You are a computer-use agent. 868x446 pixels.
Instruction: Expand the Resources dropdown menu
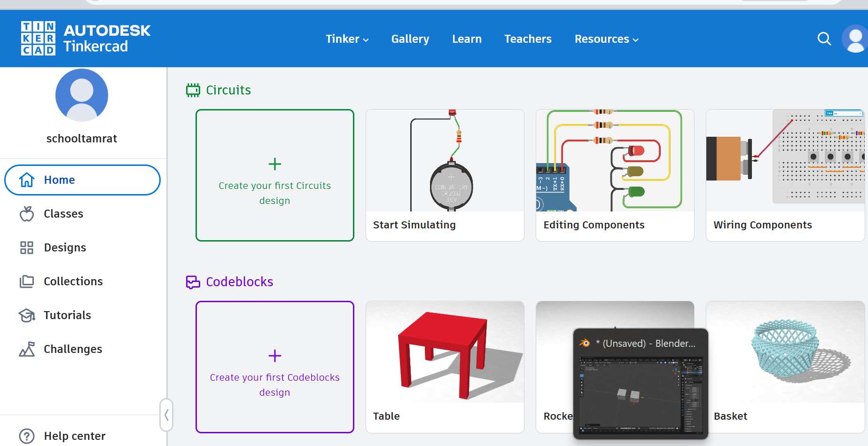(607, 39)
